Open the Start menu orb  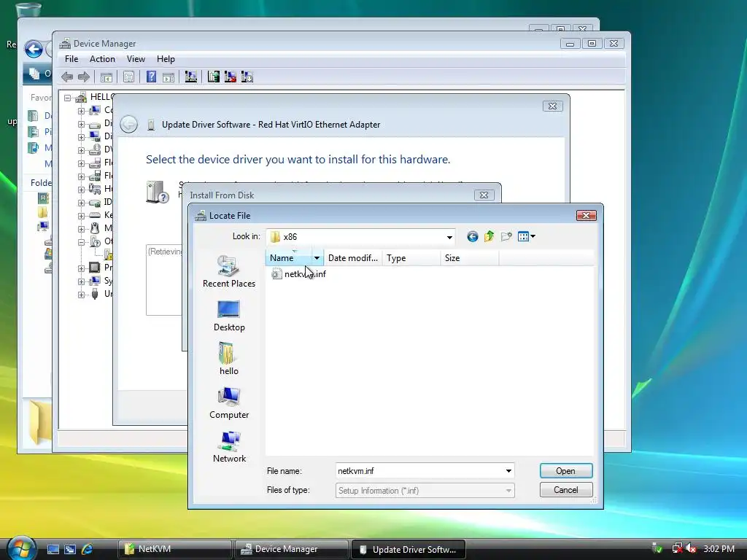coord(21,548)
